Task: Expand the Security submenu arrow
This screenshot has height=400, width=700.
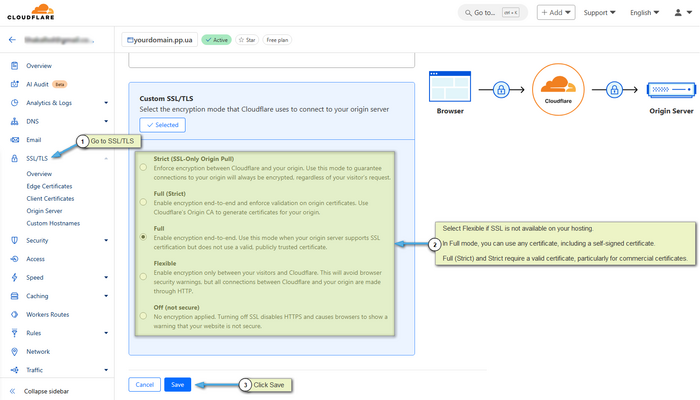Action: coord(106,240)
